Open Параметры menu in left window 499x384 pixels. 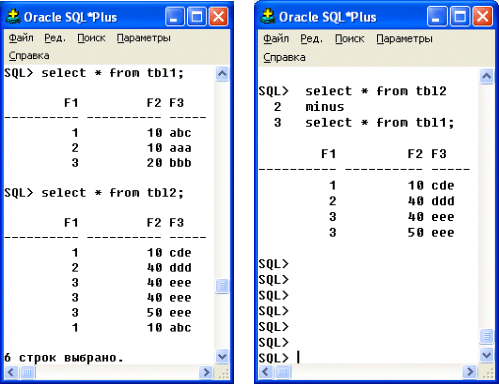coord(143,38)
